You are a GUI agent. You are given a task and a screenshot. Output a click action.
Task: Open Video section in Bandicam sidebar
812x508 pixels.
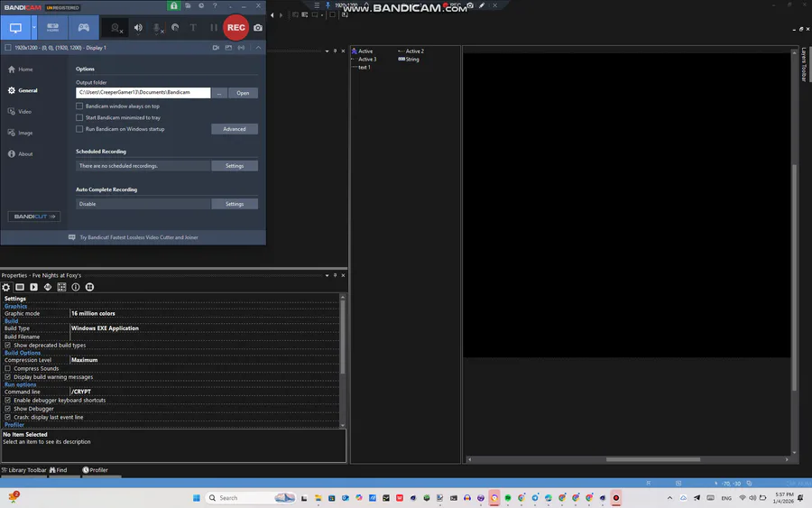(x=20, y=112)
